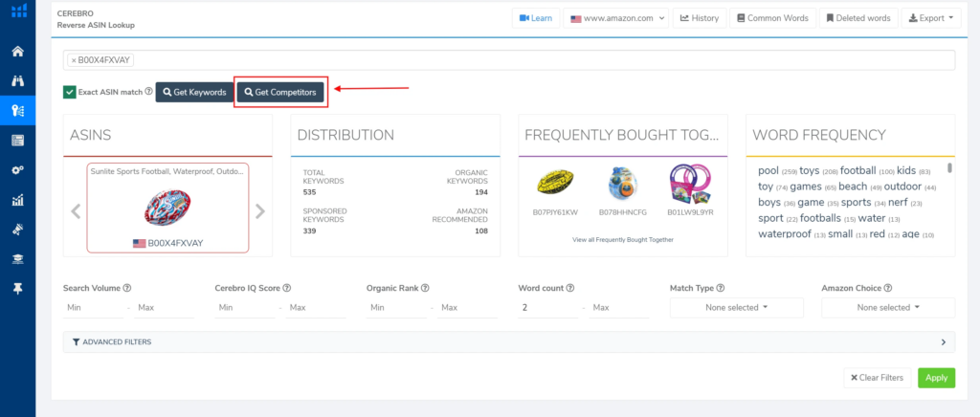980x417 pixels.
Task: Go to next ASIN with right arrow
Action: (x=260, y=211)
